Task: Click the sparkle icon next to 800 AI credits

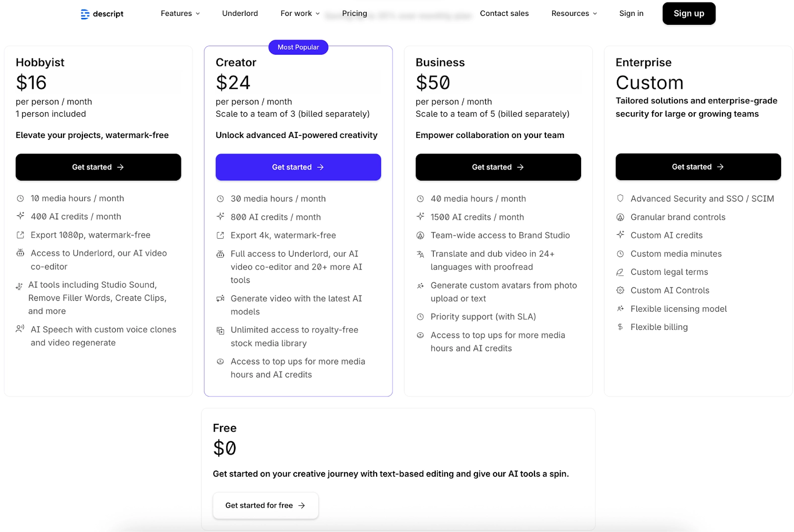Action: click(220, 217)
